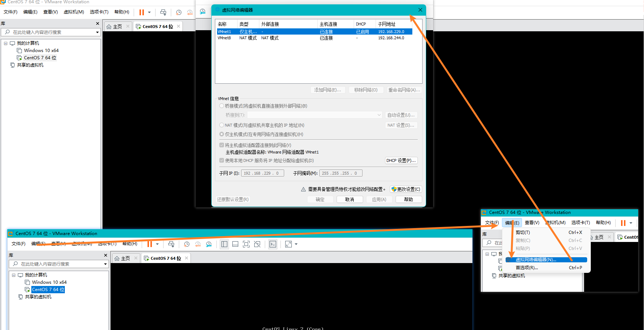Open the 桥接到 dropdown in network editor
The height and width of the screenshot is (330, 644).
[x=314, y=115]
